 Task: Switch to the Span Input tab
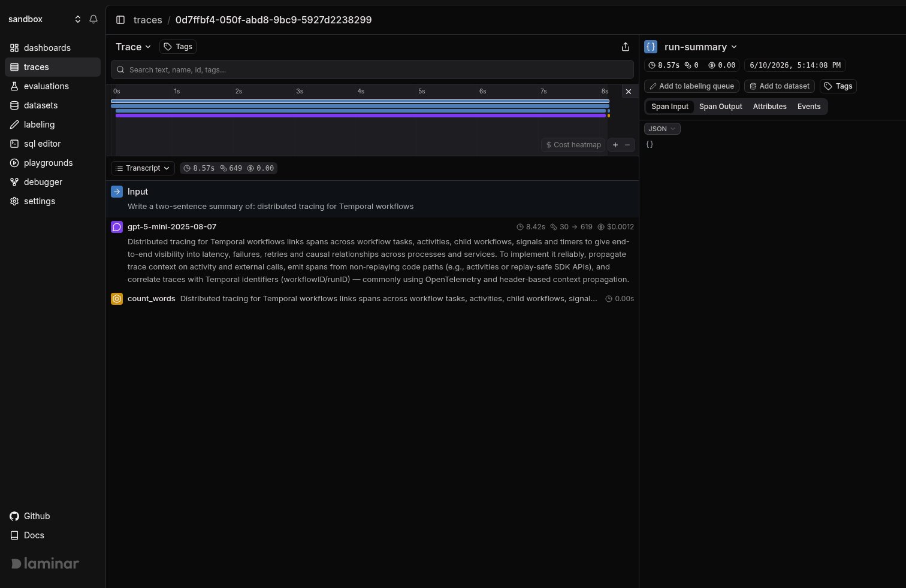(x=670, y=107)
